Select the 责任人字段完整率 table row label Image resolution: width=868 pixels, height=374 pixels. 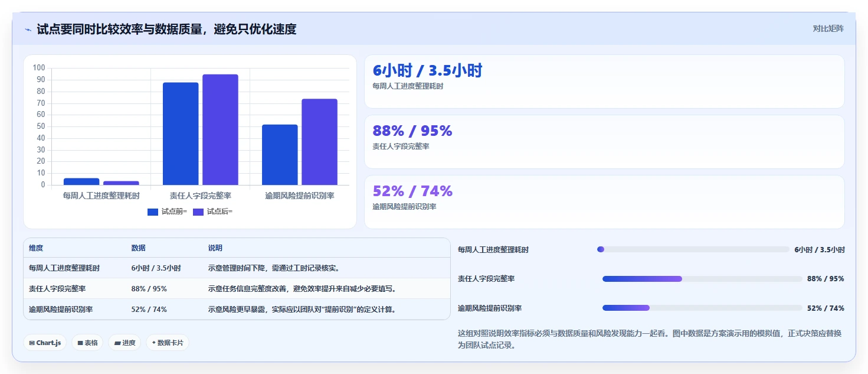57,289
